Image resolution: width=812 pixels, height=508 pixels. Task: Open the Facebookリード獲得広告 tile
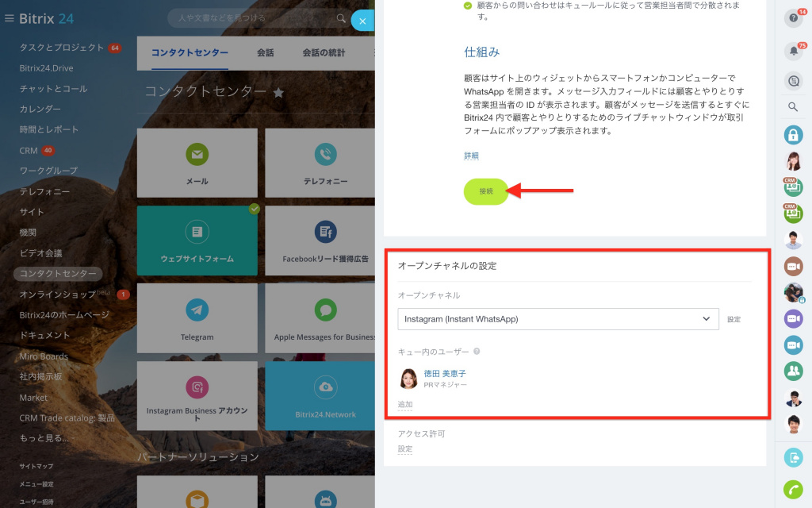click(x=320, y=241)
